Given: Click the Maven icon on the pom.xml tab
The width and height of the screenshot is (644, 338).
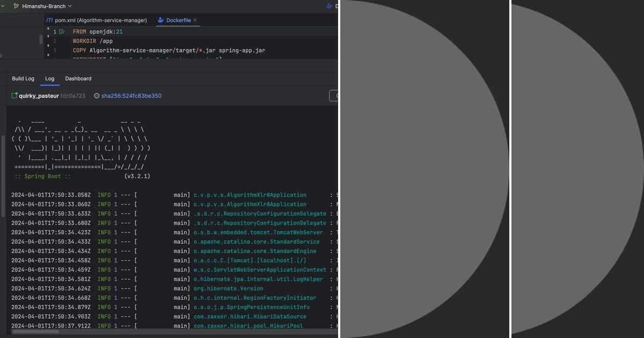Looking at the screenshot, I should pyautogui.click(x=49, y=20).
